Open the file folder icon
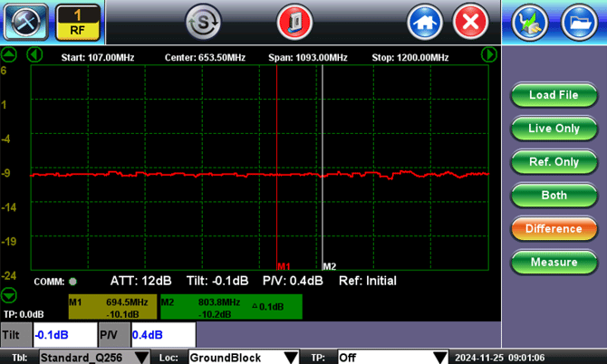Image resolution: width=607 pixels, height=364 pixels. click(580, 22)
